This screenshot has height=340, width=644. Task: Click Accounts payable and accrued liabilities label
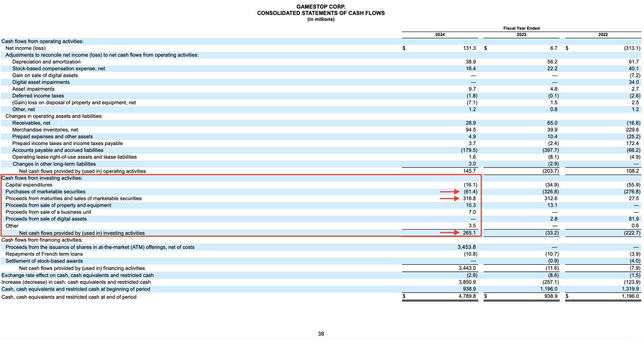pyautogui.click(x=59, y=150)
